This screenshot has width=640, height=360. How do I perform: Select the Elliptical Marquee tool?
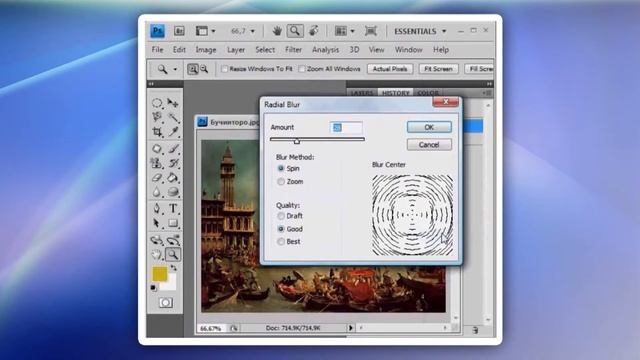click(x=157, y=103)
